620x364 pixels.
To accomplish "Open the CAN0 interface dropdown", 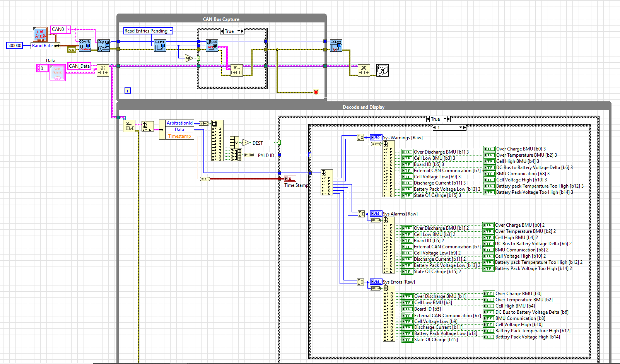I will (x=68, y=29).
